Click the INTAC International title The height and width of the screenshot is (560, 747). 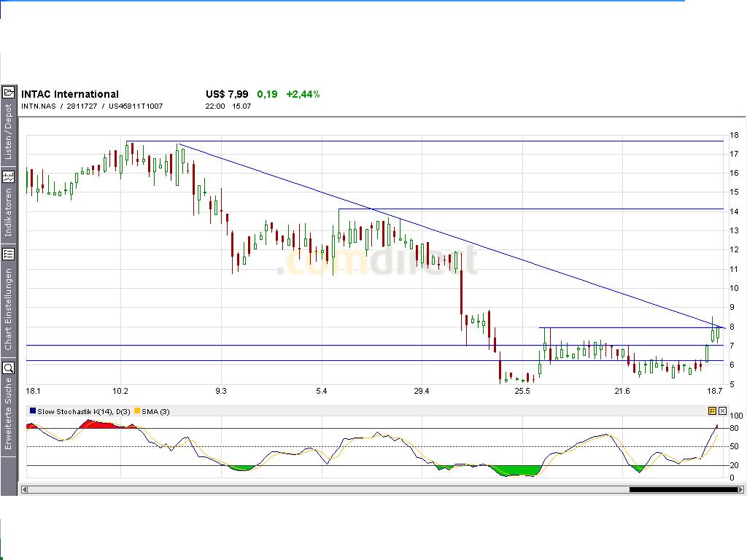click(70, 94)
